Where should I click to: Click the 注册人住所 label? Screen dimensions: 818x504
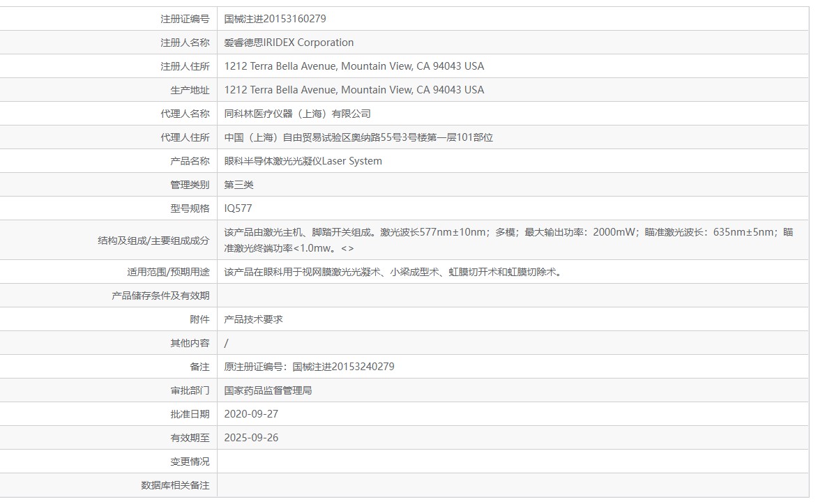coord(185,66)
